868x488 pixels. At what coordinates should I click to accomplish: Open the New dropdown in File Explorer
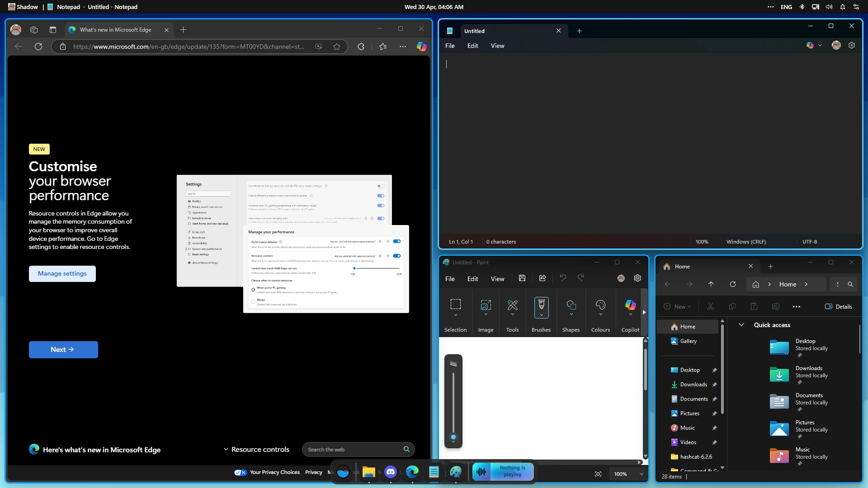(677, 307)
